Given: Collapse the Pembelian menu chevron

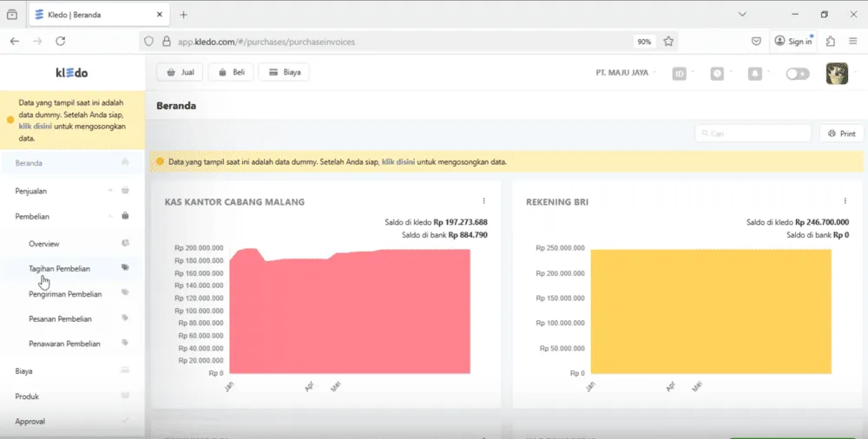Looking at the screenshot, I should (x=110, y=216).
